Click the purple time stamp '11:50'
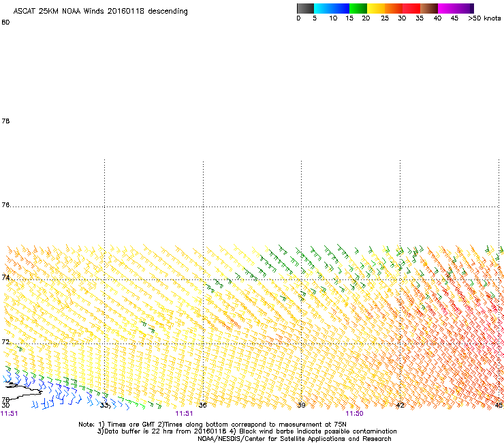The image size is (504, 443). pos(354,414)
